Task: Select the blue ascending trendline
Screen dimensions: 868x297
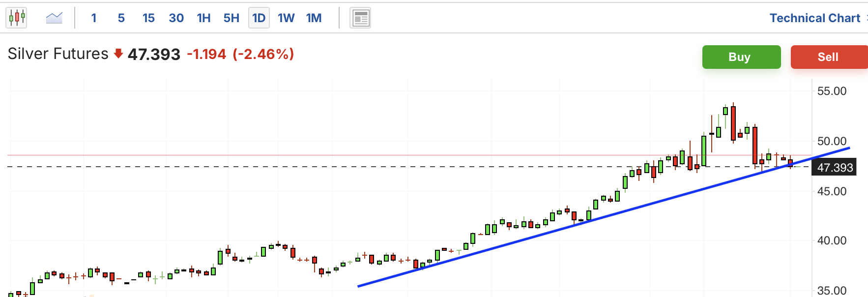Action: click(604, 217)
